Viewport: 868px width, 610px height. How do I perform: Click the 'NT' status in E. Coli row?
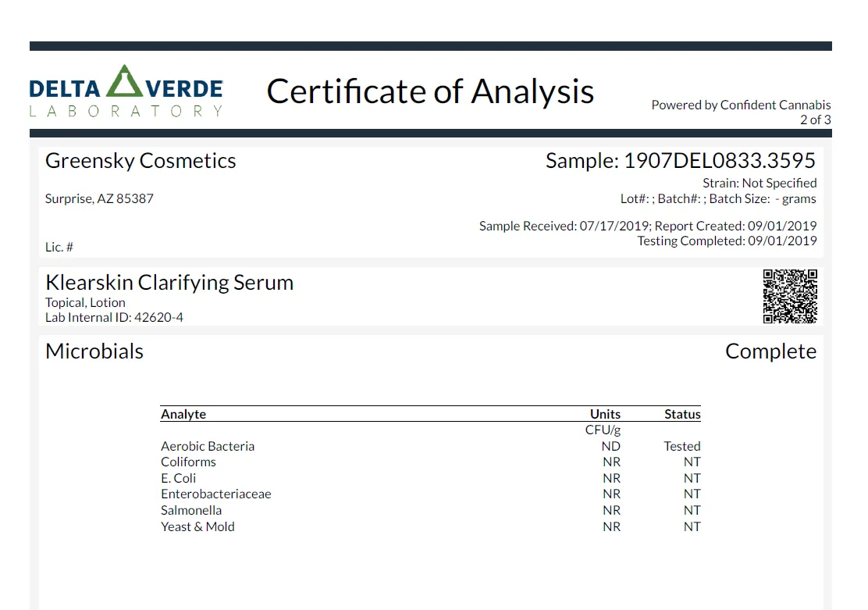[692, 478]
